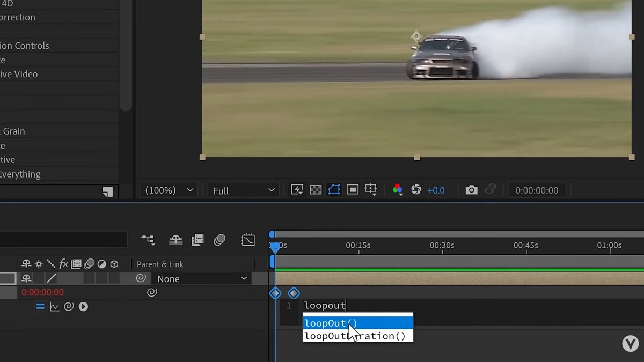The height and width of the screenshot is (362, 644).
Task: Select loopOutDuration() from autocomplete list
Action: pyautogui.click(x=358, y=336)
